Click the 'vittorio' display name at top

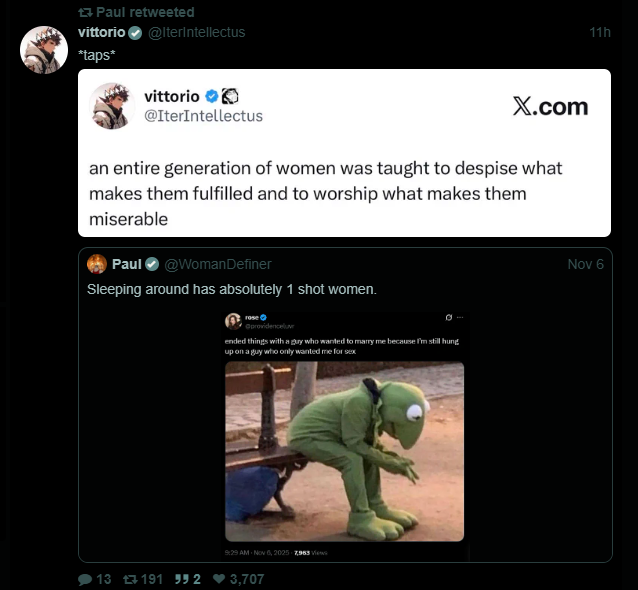coord(101,33)
